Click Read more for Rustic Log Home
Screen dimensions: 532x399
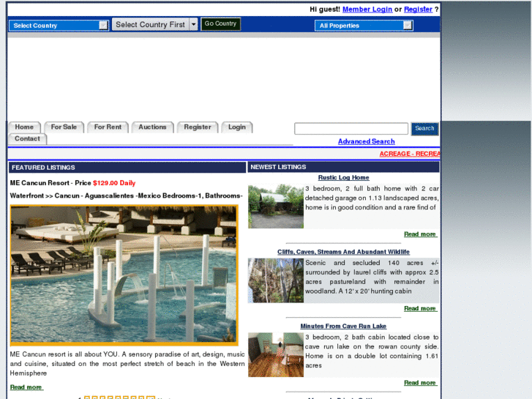point(420,234)
